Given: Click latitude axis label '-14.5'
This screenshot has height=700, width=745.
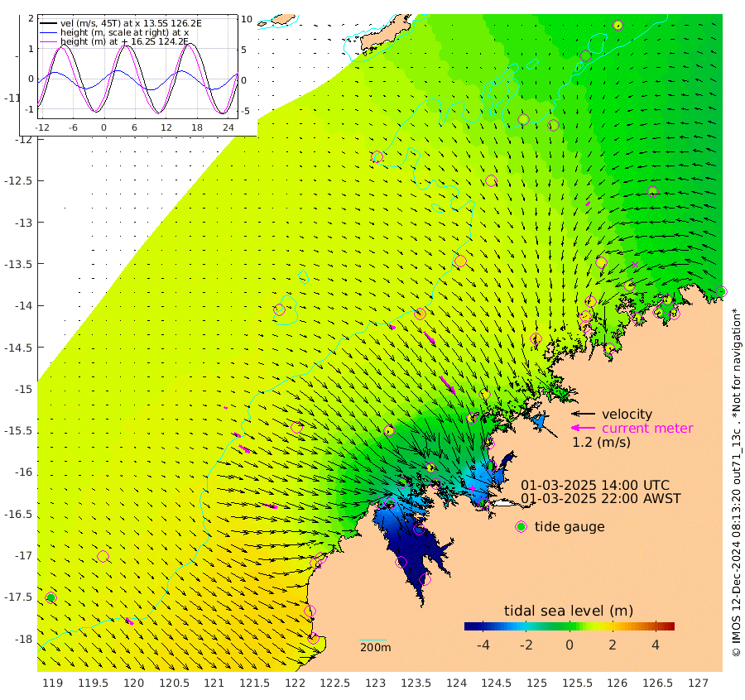Looking at the screenshot, I should pos(18,348).
